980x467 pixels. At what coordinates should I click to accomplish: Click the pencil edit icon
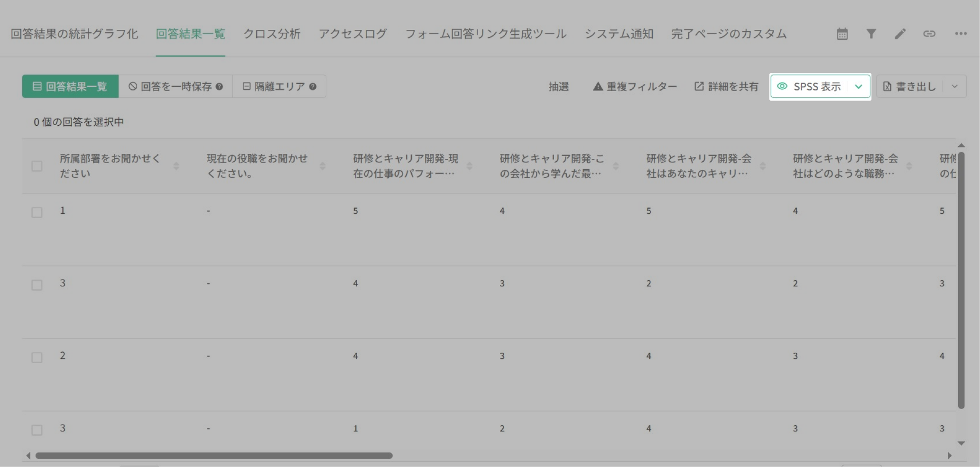click(x=900, y=34)
